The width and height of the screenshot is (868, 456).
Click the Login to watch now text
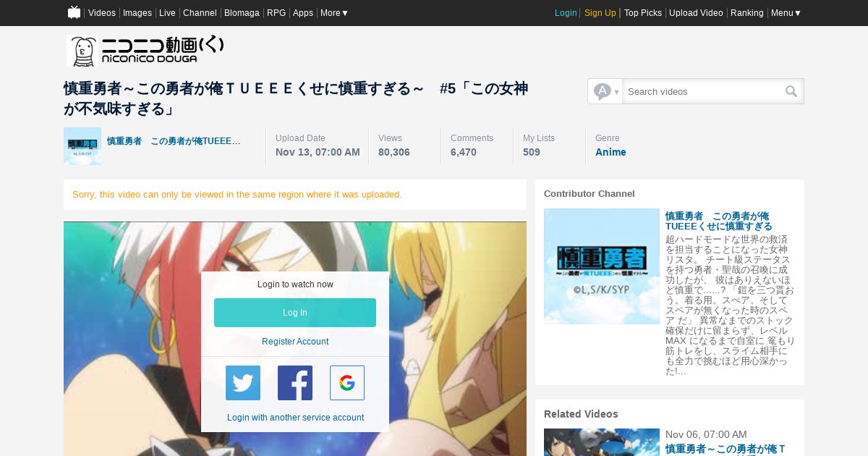[295, 284]
